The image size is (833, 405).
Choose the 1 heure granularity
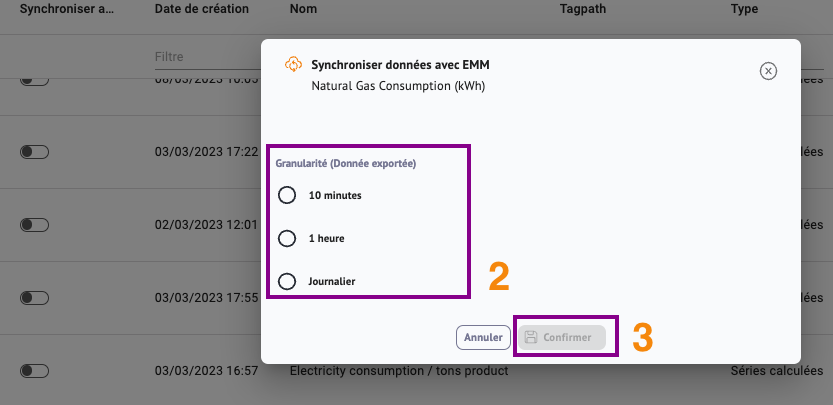point(287,238)
